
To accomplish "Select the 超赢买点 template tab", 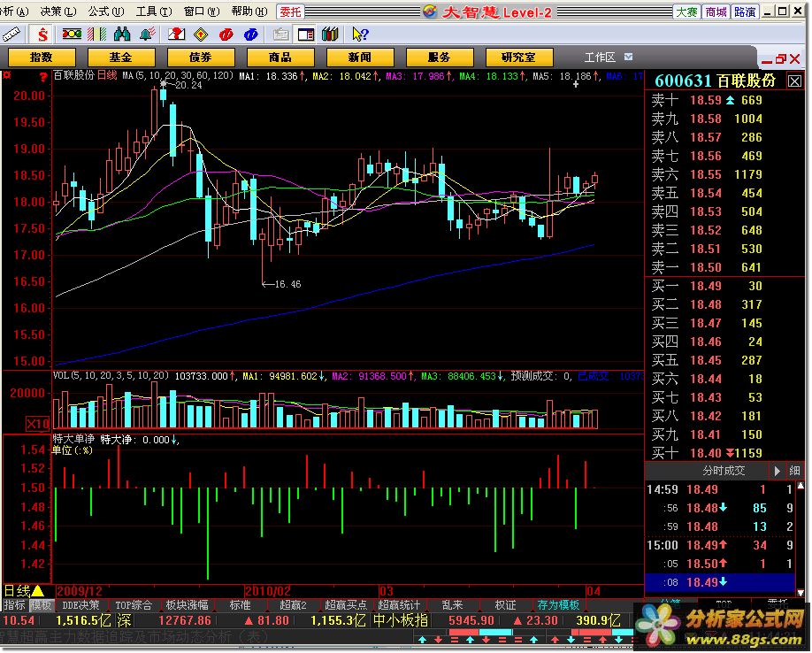I will click(346, 605).
